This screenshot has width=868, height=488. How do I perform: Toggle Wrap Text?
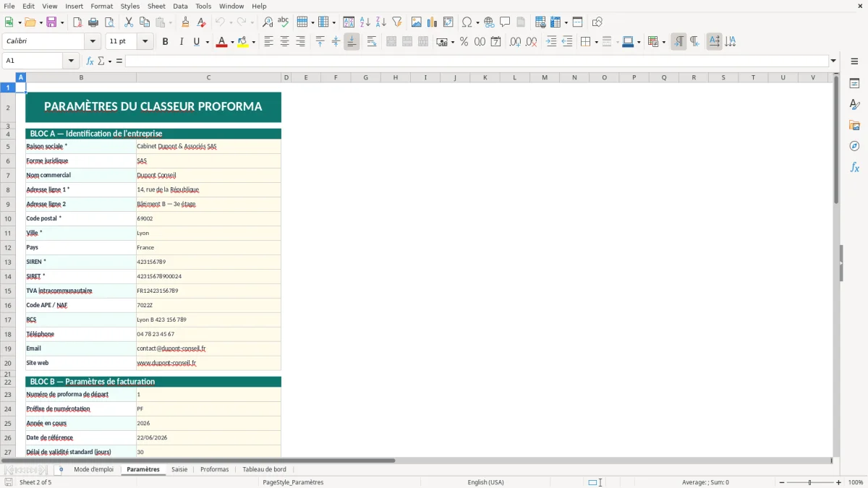click(372, 42)
